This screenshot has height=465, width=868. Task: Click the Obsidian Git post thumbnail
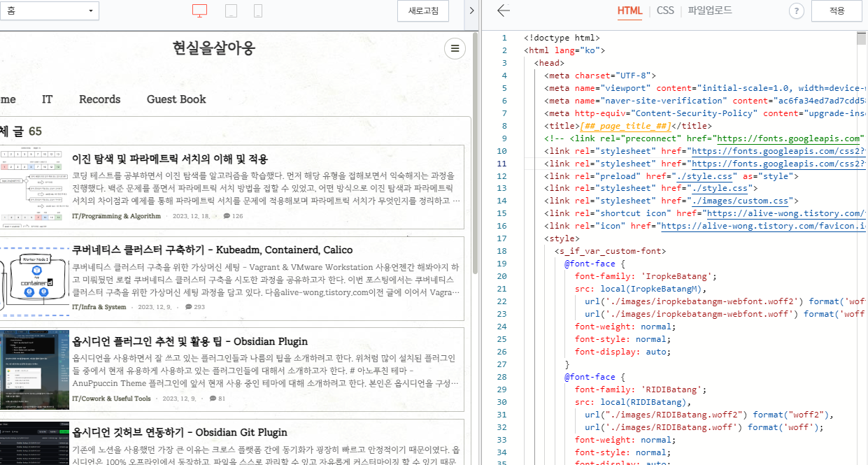tap(34, 443)
